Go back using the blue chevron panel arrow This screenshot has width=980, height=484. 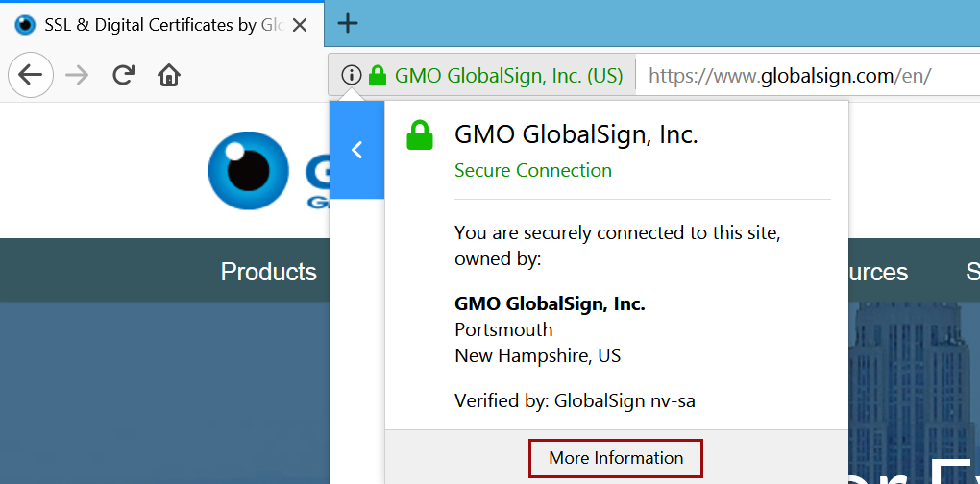tap(356, 150)
